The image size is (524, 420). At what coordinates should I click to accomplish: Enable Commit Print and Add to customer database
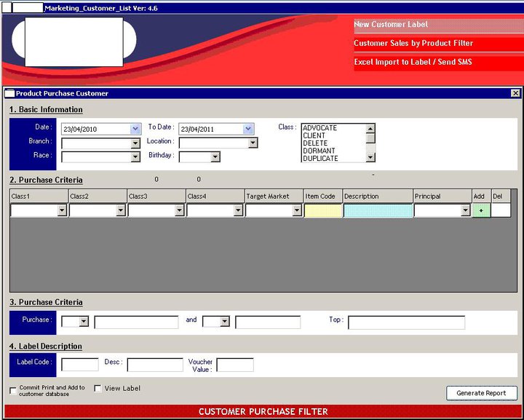tap(13, 391)
